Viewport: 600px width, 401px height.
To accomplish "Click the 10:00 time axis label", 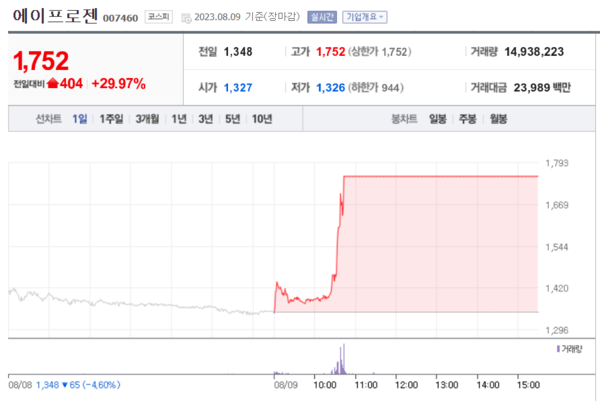I will [325, 385].
